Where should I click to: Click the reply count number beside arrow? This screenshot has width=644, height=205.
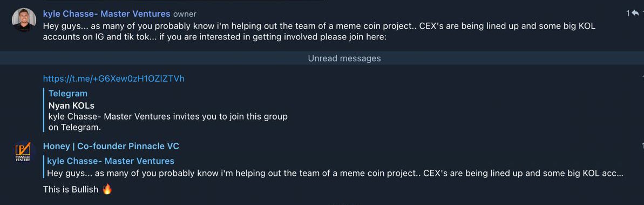click(628, 14)
